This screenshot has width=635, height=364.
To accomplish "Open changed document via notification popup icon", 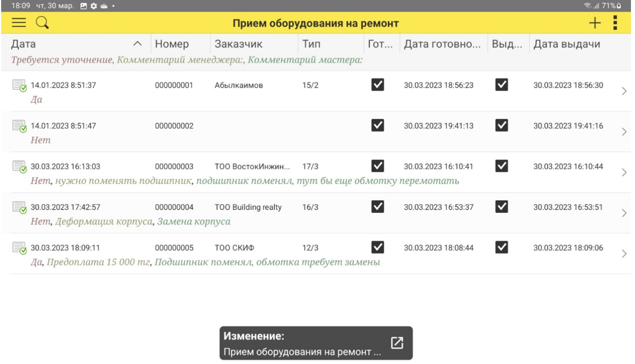I will pyautogui.click(x=397, y=342).
